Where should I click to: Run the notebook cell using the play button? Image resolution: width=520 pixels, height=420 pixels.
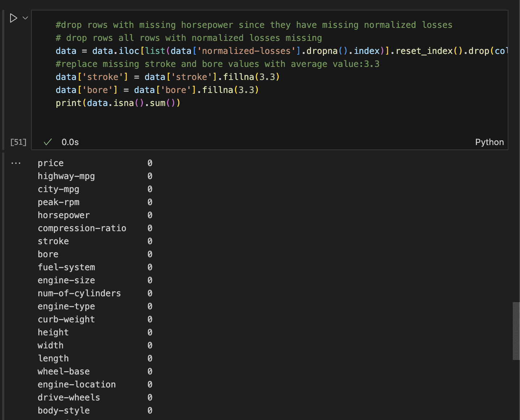pyautogui.click(x=13, y=18)
